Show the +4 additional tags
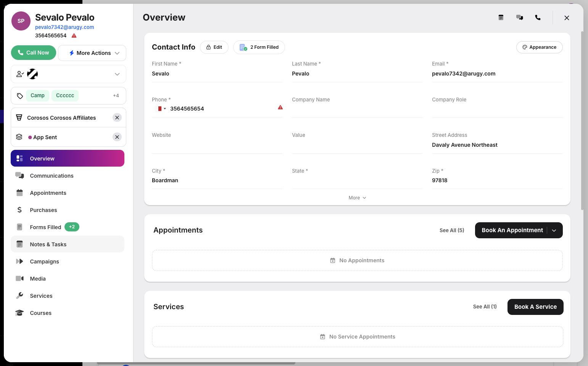The width and height of the screenshot is (588, 366). click(x=116, y=96)
